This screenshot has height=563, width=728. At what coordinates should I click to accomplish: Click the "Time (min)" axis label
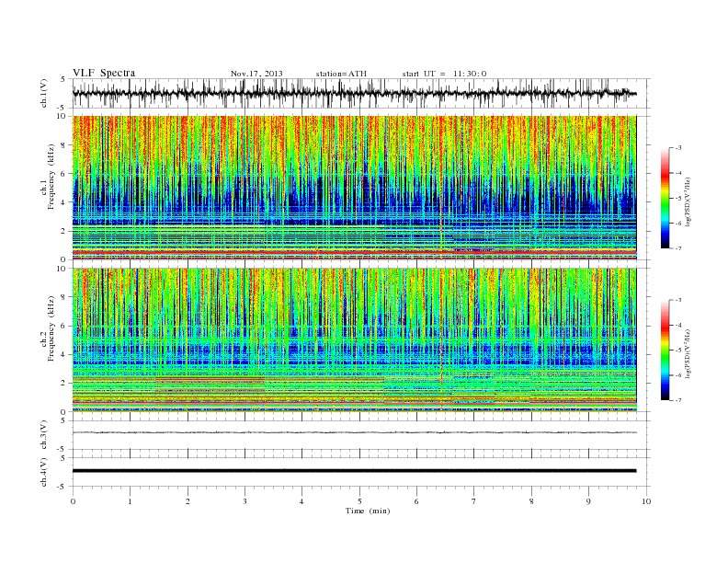[x=368, y=511]
